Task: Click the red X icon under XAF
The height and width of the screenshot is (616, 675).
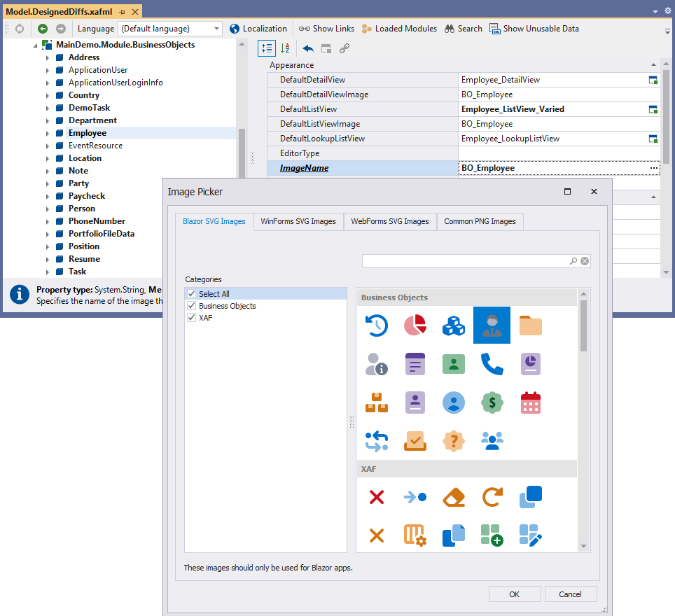Action: click(x=377, y=497)
